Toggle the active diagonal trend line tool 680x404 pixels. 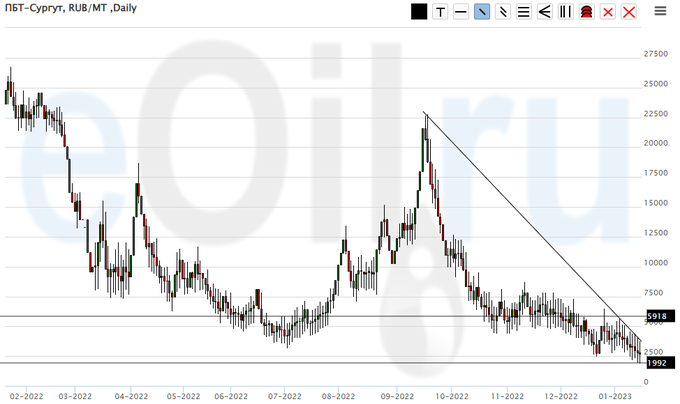pos(481,12)
